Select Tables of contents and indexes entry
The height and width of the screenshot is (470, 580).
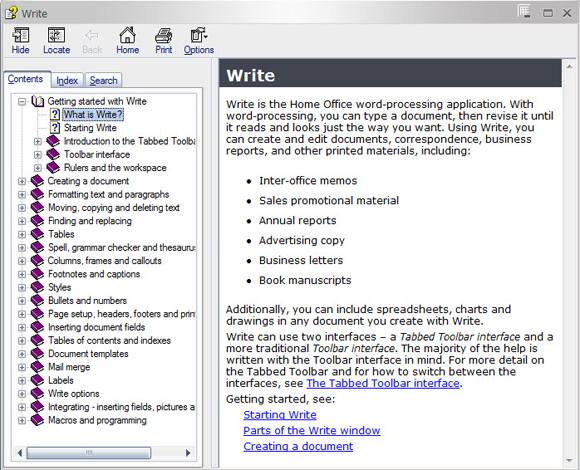[109, 341]
